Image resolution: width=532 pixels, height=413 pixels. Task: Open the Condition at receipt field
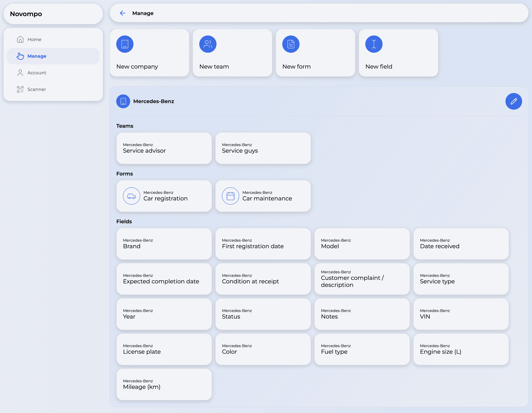click(263, 279)
